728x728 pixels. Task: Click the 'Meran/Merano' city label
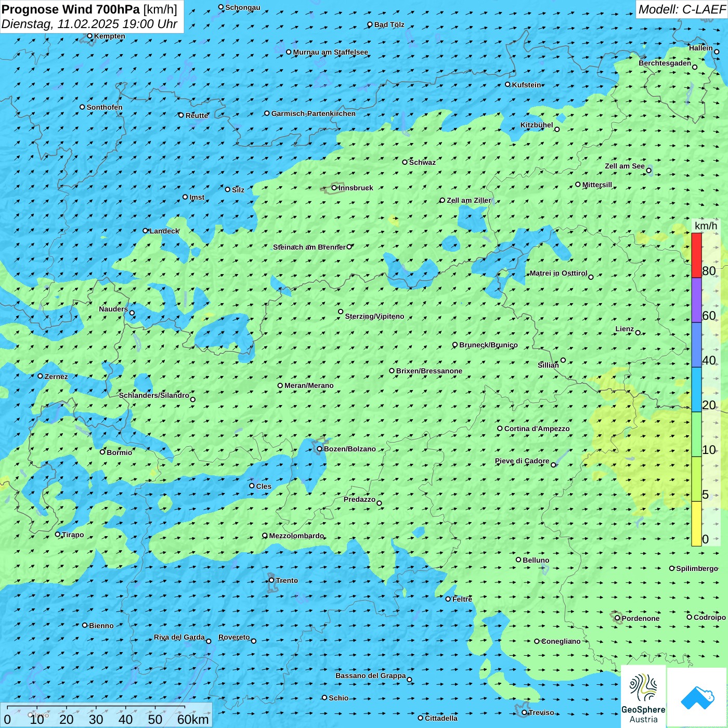(309, 385)
